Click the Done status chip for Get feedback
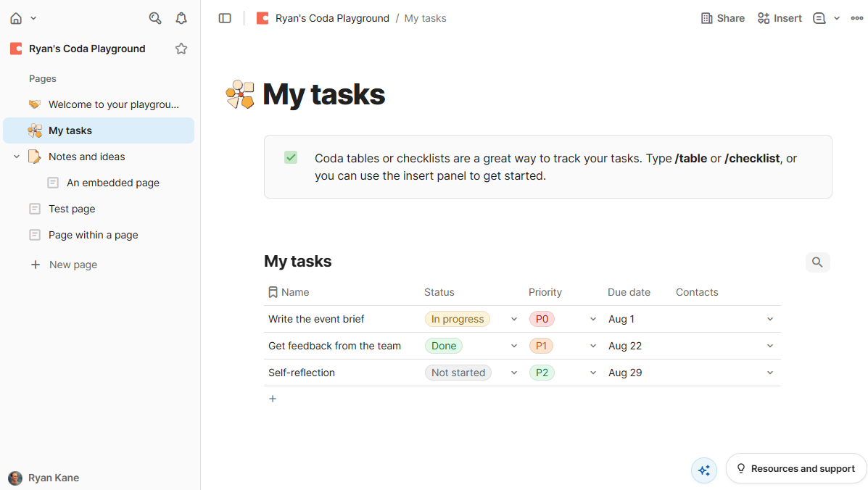This screenshot has width=868, height=490. (x=443, y=346)
